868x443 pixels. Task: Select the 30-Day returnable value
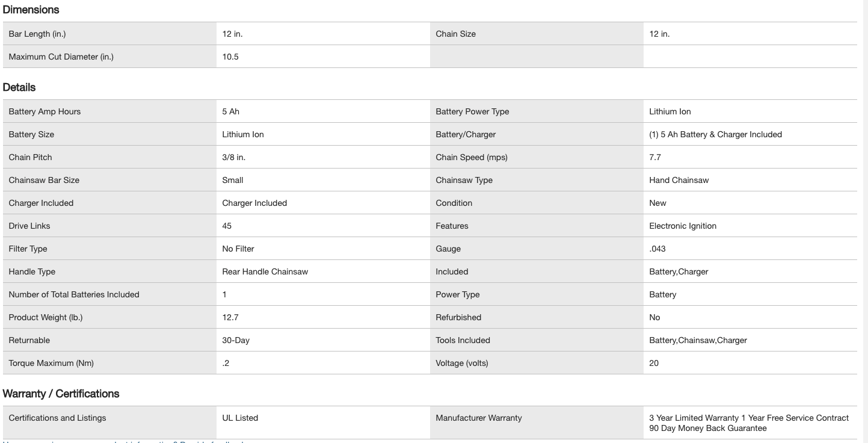(236, 340)
